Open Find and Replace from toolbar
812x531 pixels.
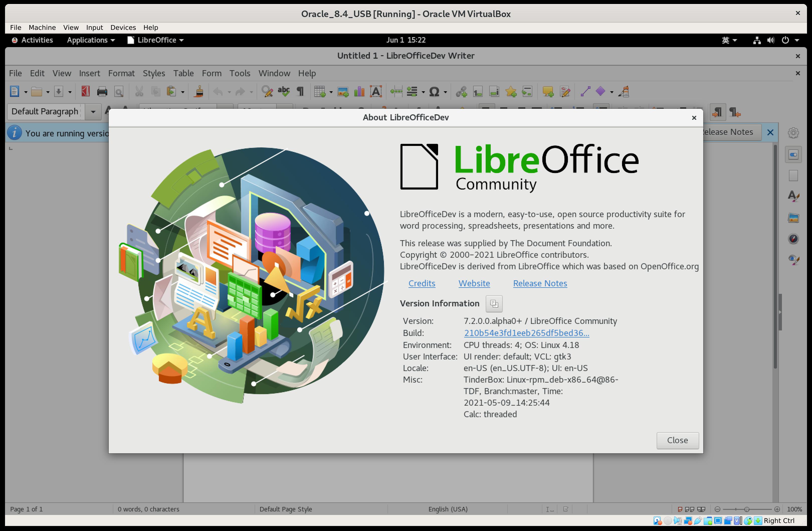point(267,92)
